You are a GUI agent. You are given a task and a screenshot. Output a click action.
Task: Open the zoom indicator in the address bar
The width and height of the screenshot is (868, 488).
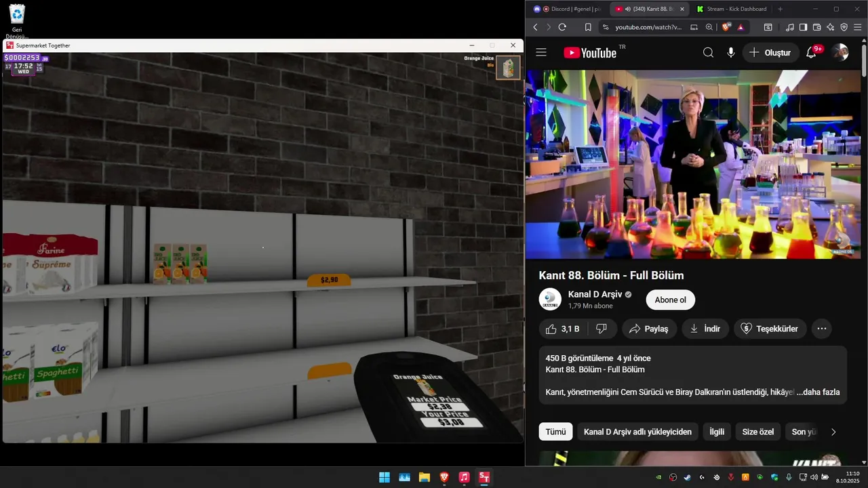(x=709, y=27)
